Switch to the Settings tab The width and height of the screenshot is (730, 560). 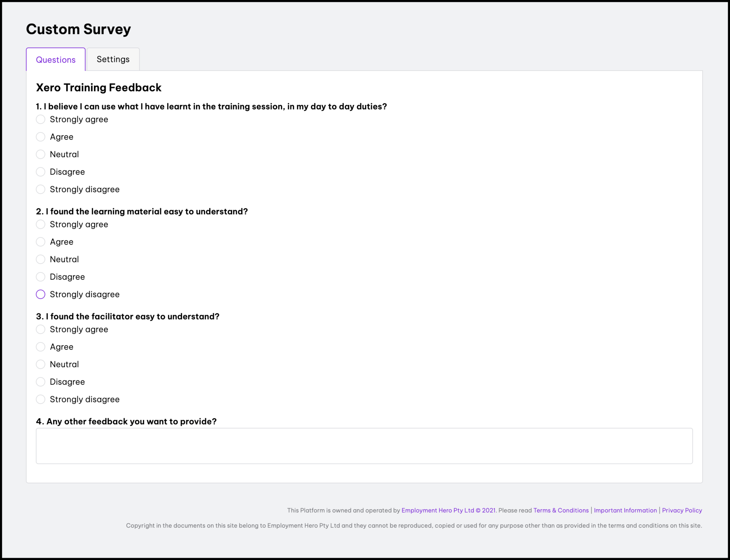pos(113,59)
